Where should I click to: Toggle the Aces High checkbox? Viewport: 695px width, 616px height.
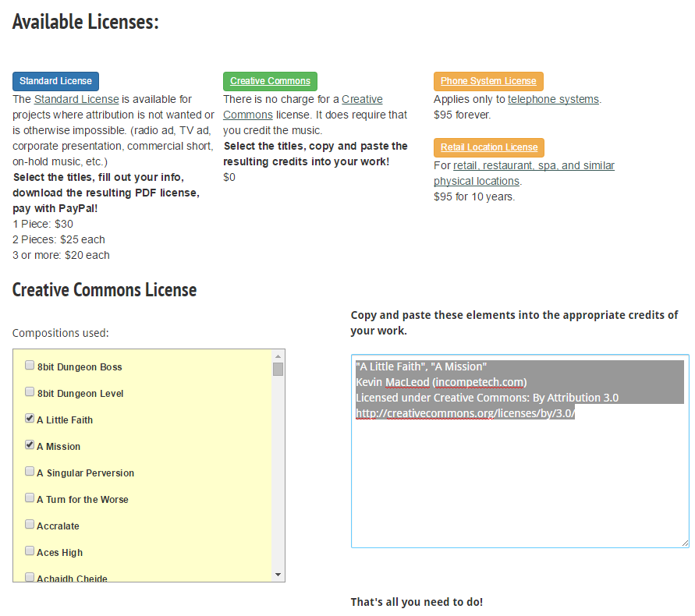tap(30, 551)
